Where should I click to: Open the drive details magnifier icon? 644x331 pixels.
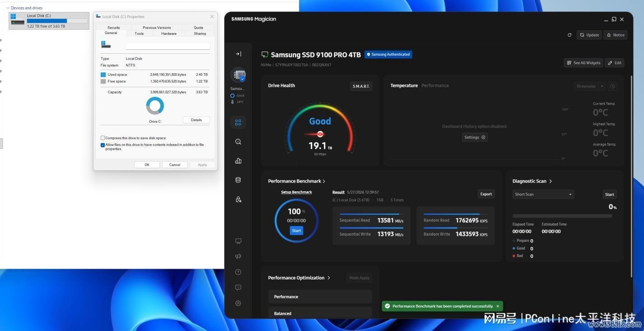pos(238,142)
